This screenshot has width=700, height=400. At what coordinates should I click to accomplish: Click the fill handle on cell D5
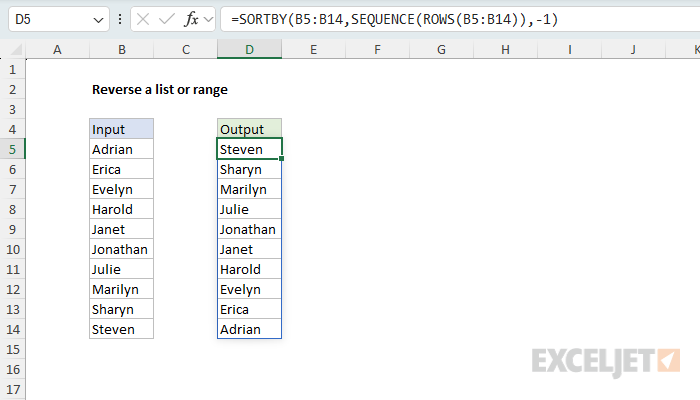point(282,158)
